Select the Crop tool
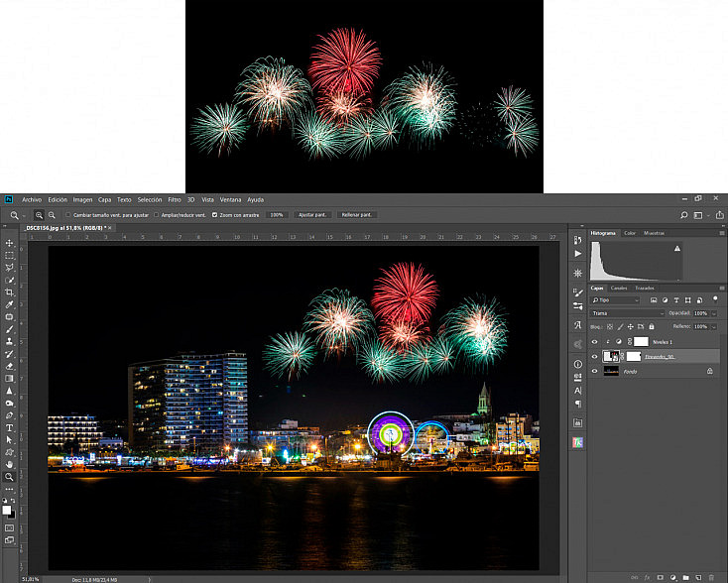This screenshot has height=583, width=728. 9,291
